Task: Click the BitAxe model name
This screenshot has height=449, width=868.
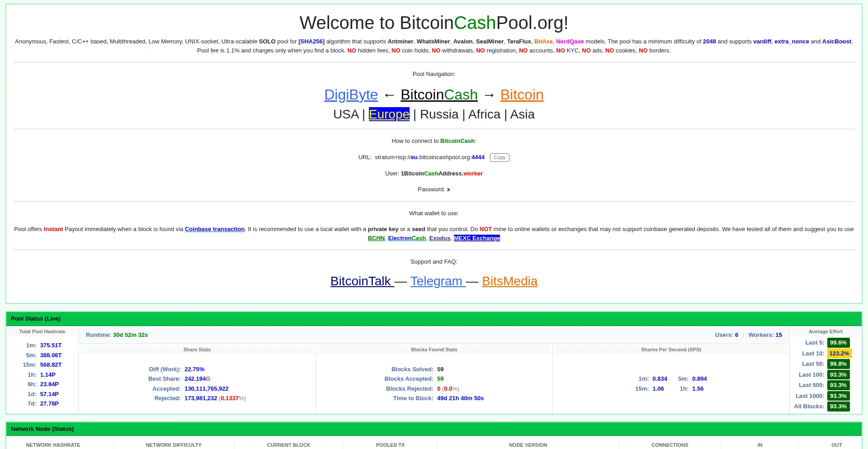Action: click(543, 42)
